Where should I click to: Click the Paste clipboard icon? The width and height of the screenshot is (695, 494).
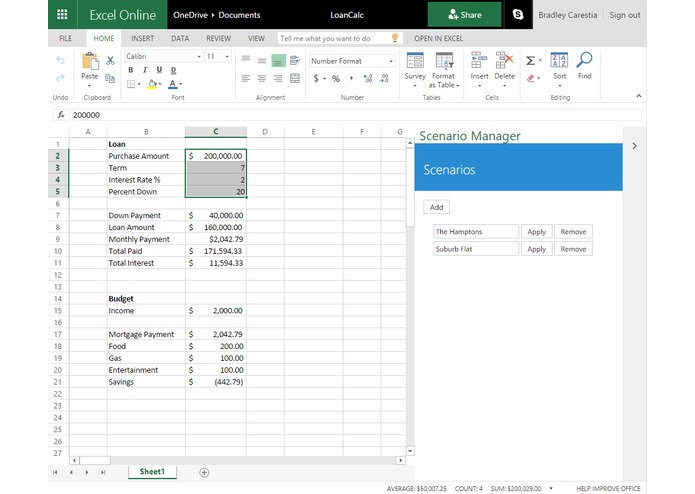pyautogui.click(x=90, y=61)
